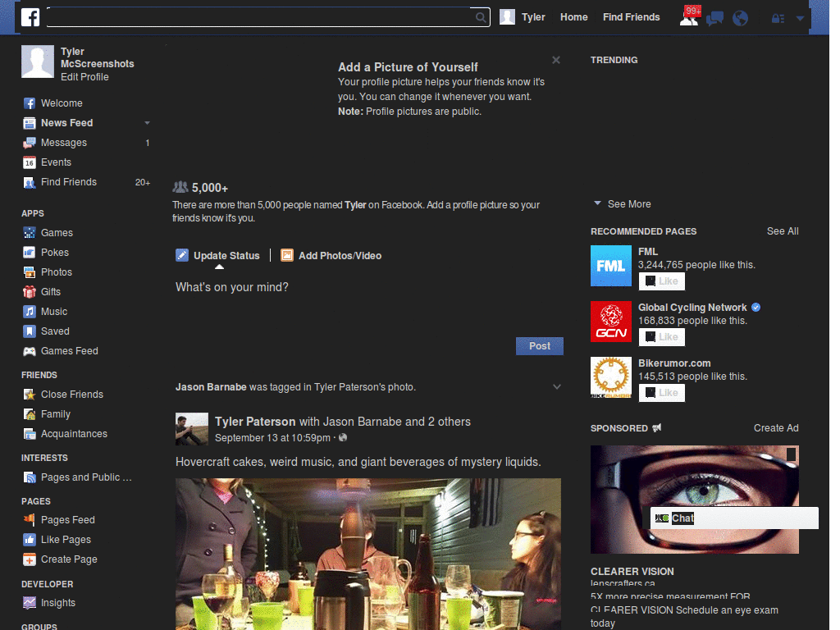Open the Bikerumor gear logo thumbnail
Screen dimensions: 840x630
point(610,377)
